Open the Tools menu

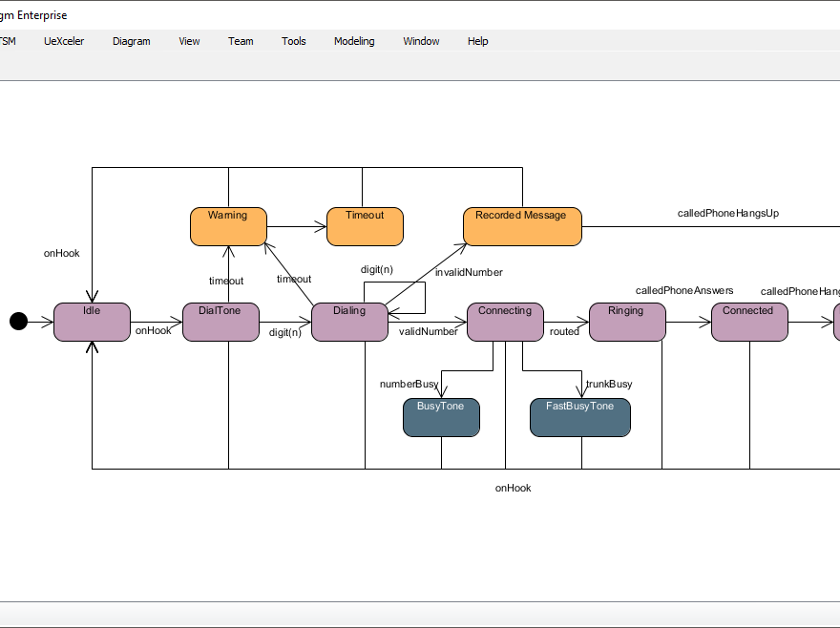293,41
